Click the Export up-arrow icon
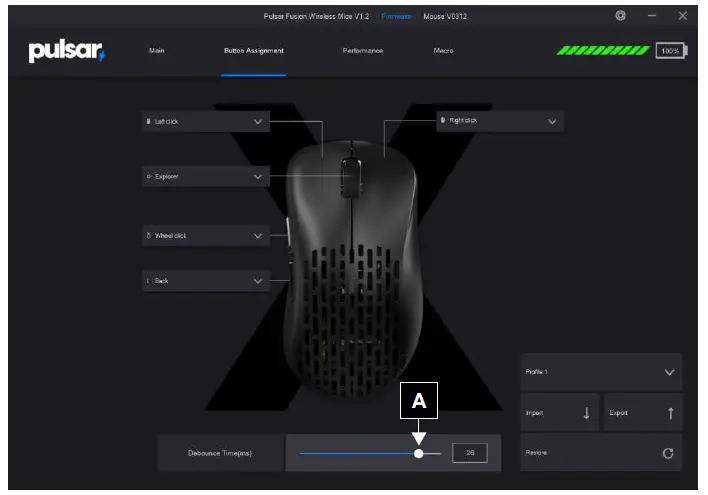 [671, 413]
